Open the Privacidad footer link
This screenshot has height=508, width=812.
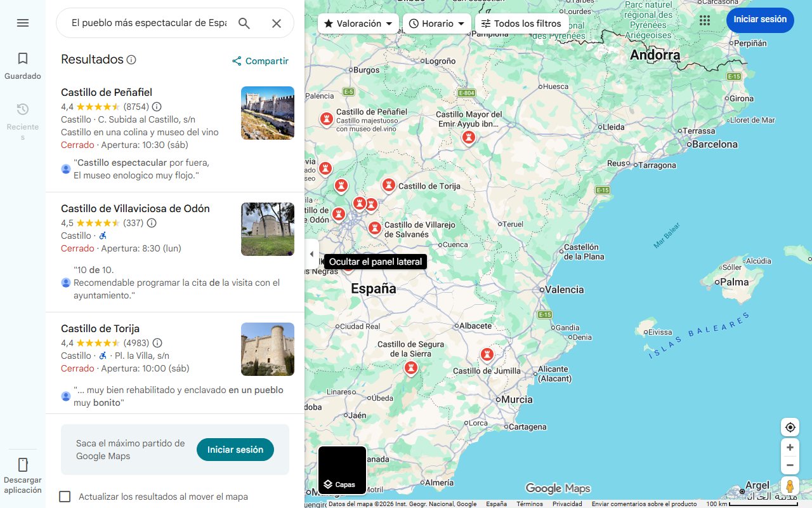(x=566, y=502)
